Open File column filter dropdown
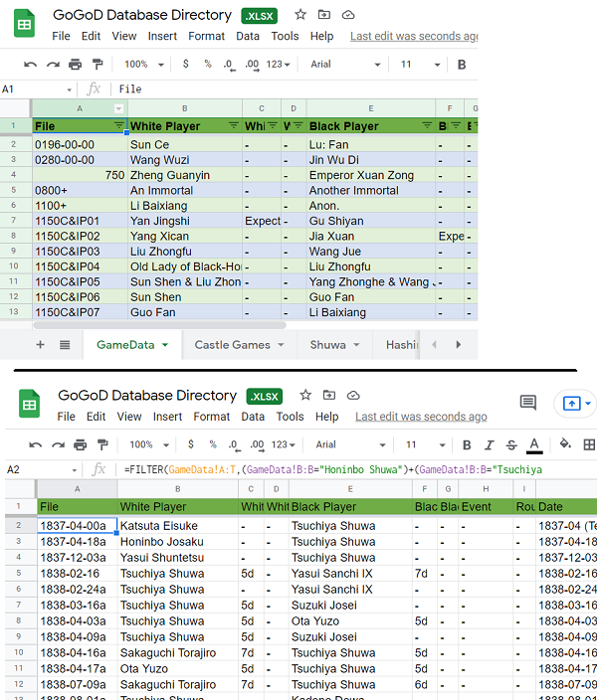Viewport: 597px width, 700px height. pyautogui.click(x=118, y=125)
